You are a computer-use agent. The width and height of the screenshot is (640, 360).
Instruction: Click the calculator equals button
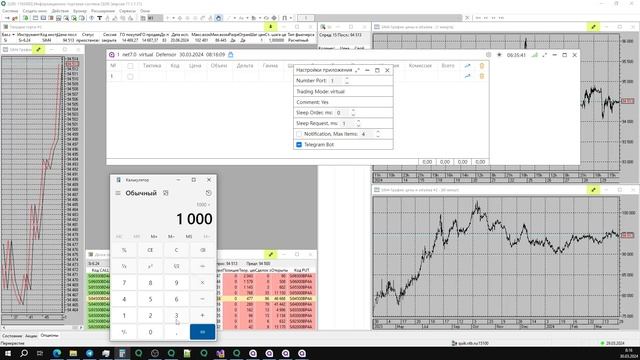click(x=202, y=332)
